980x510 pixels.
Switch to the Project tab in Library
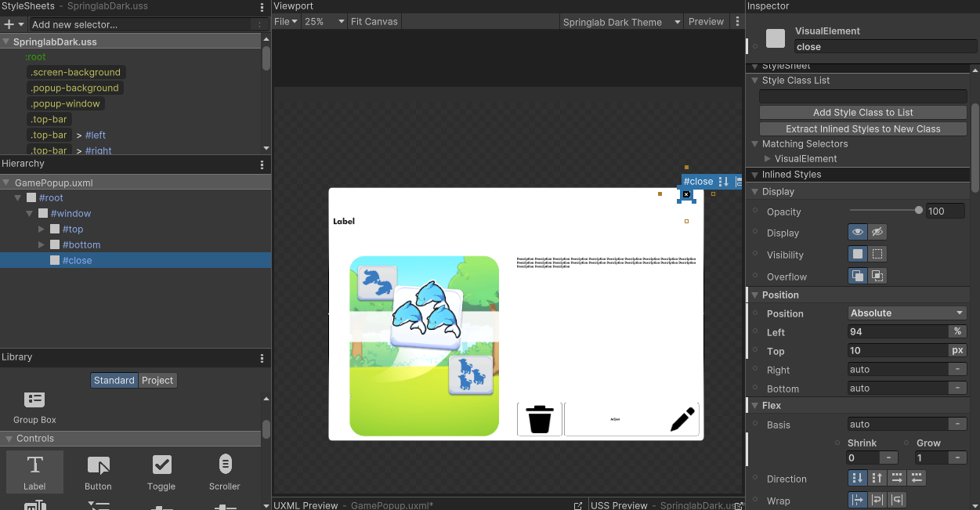(157, 380)
